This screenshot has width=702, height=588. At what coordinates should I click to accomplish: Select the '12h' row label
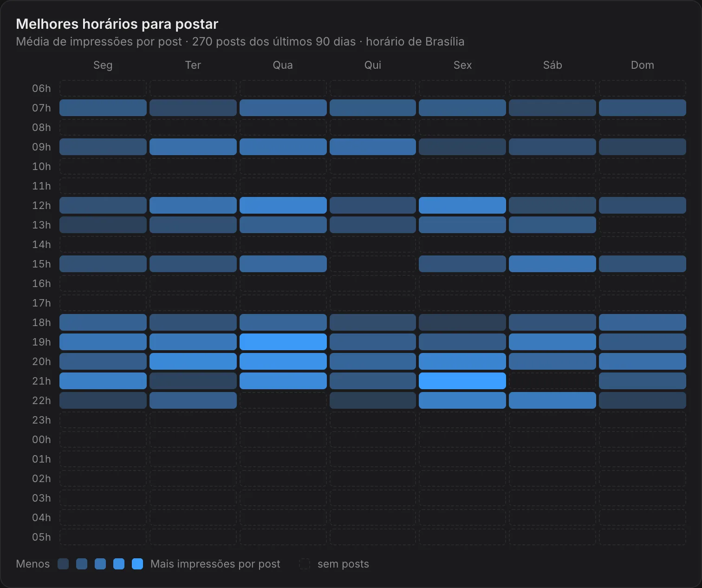pos(41,205)
